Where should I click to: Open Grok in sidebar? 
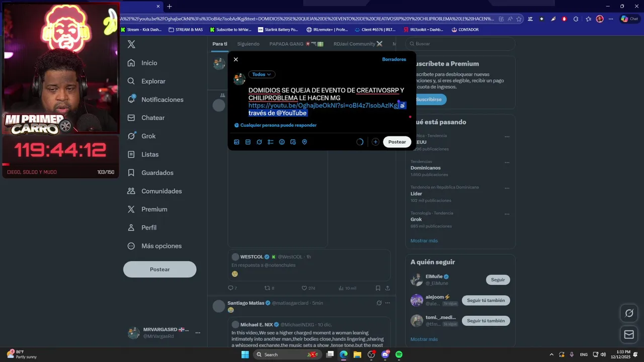[x=141, y=136]
